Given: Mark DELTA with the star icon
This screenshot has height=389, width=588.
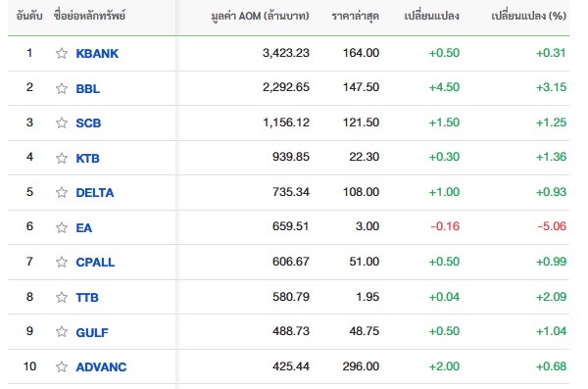Looking at the screenshot, I should 62,192.
